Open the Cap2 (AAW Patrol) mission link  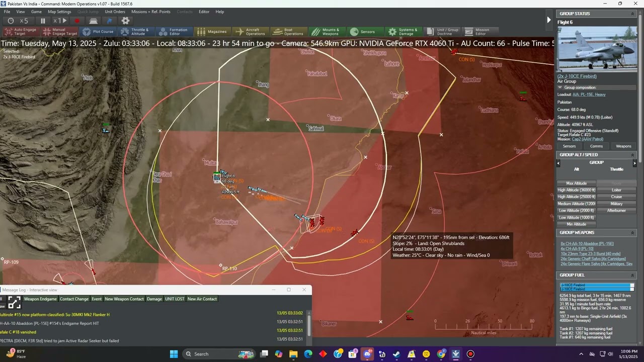587,139
